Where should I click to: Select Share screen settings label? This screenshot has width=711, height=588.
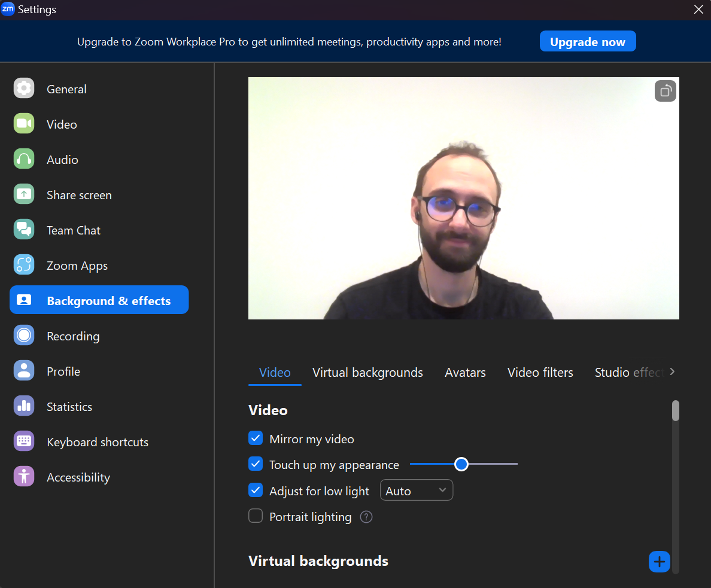80,196
